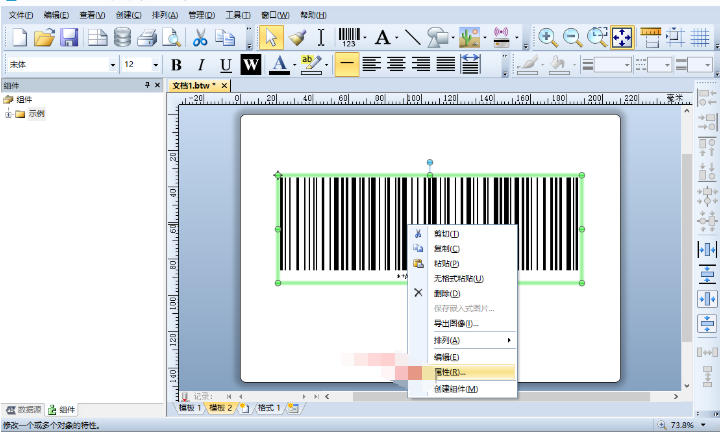The height and width of the screenshot is (432, 720).
Task: Click the print icon in toolbar
Action: coord(146,38)
